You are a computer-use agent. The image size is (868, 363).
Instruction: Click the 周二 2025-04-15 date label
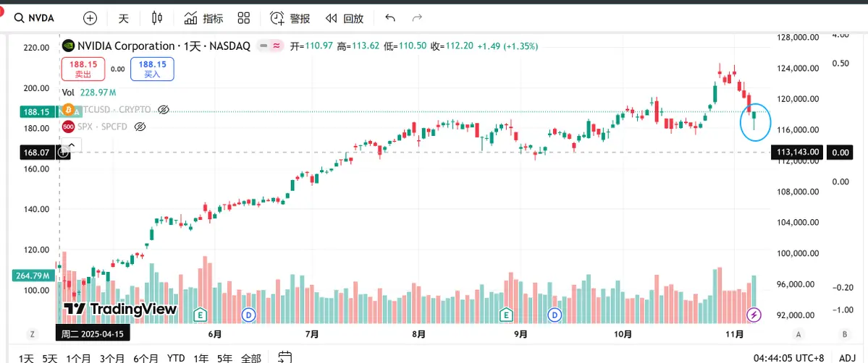pyautogui.click(x=93, y=334)
